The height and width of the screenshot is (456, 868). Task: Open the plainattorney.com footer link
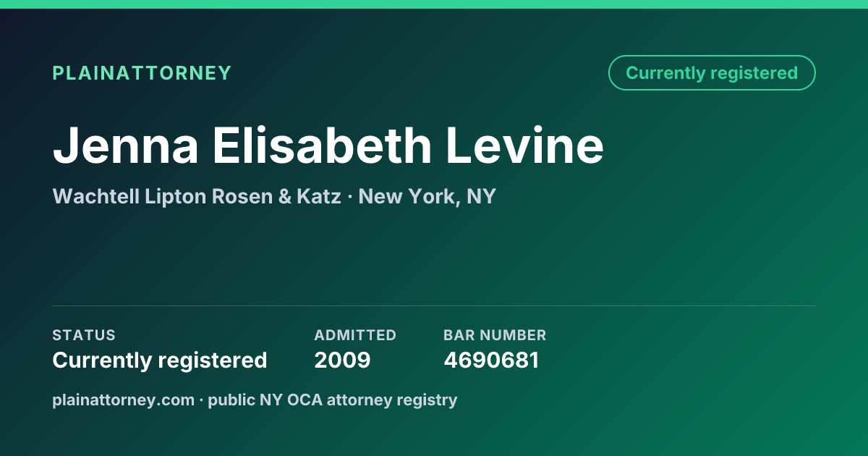coord(123,400)
